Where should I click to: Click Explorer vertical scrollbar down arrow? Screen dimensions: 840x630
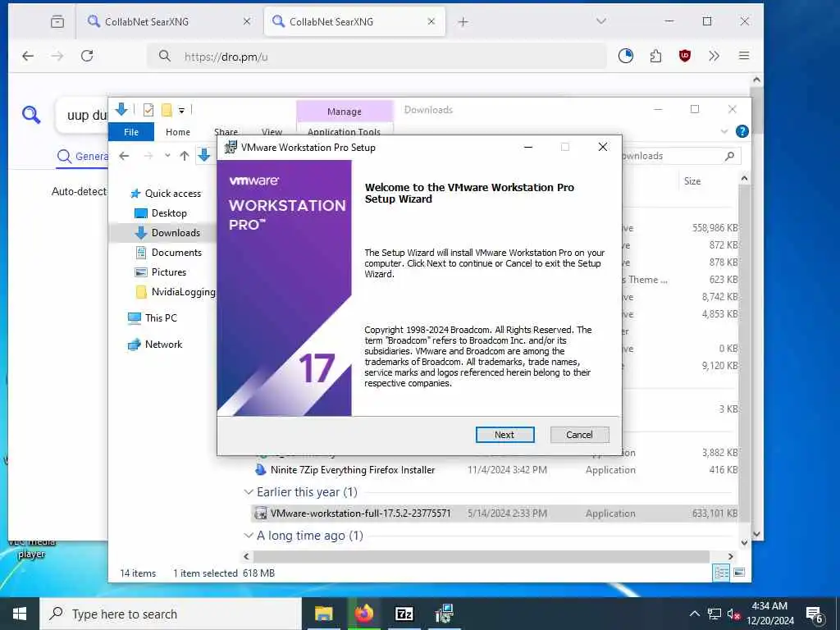pyautogui.click(x=744, y=543)
